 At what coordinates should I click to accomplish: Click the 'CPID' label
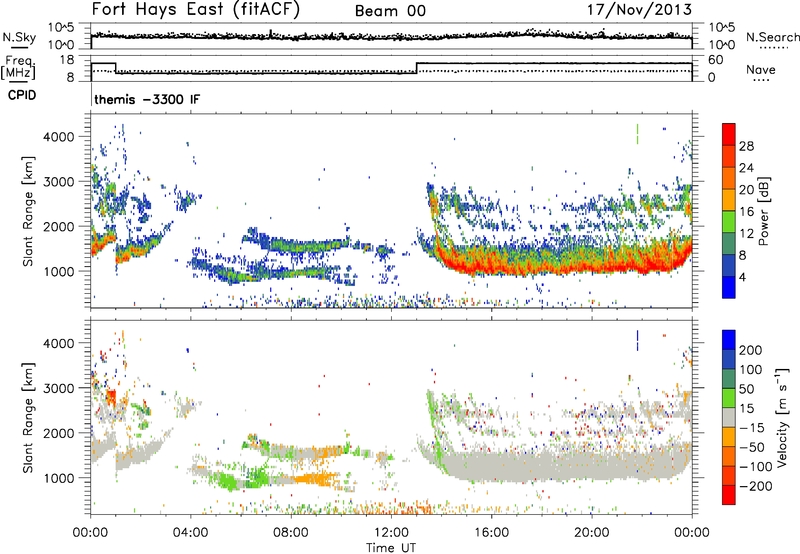22,95
